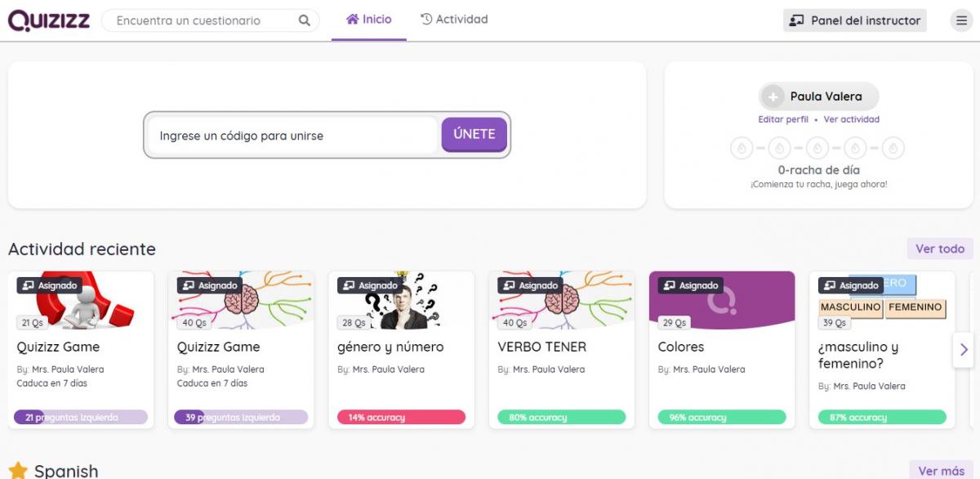The height and width of the screenshot is (479, 980).
Task: Click Asignado badge on Colores card
Action: (691, 285)
